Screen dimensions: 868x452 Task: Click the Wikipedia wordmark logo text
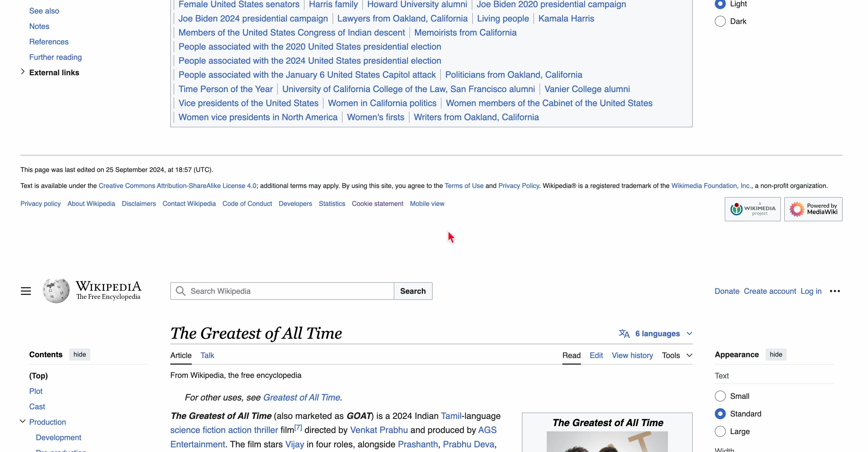(108, 290)
